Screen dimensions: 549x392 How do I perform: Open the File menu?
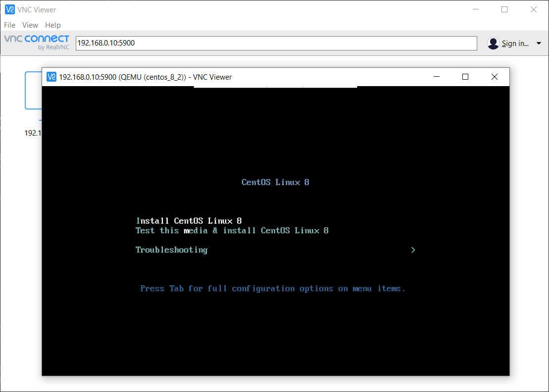[x=9, y=25]
